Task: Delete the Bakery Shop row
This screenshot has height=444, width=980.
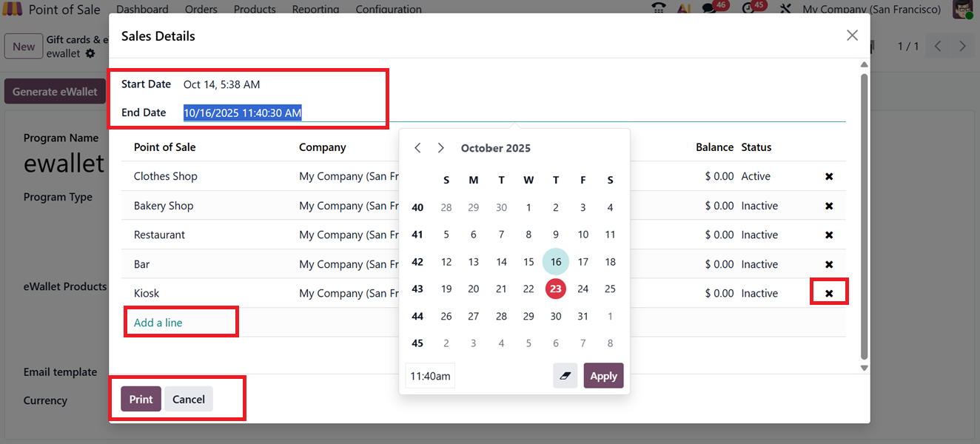Action: [x=829, y=206]
